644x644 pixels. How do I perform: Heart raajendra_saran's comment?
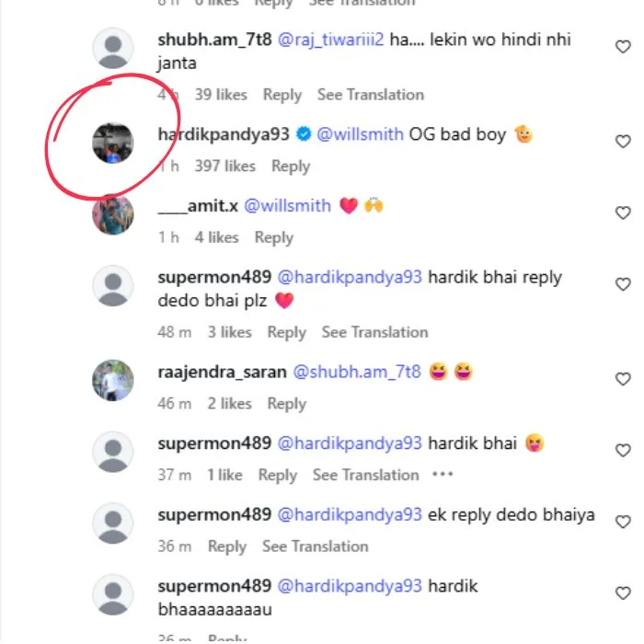pos(623,379)
